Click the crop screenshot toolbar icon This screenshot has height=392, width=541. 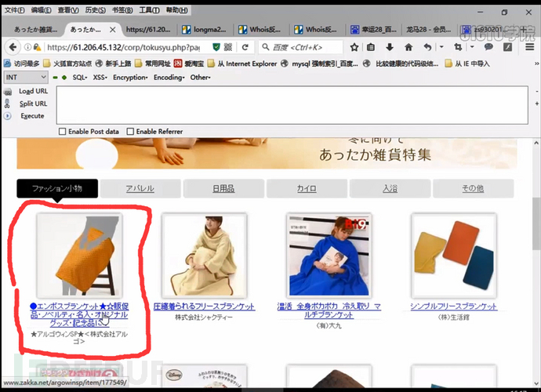point(458,47)
